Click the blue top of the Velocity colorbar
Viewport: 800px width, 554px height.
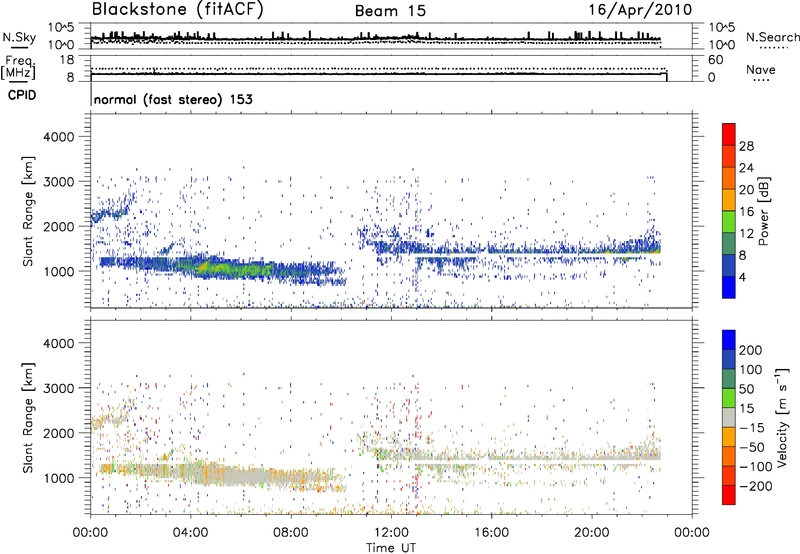(x=729, y=340)
